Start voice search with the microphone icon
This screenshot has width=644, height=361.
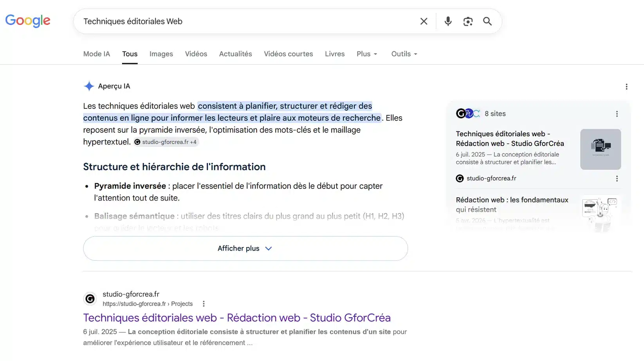click(x=448, y=22)
